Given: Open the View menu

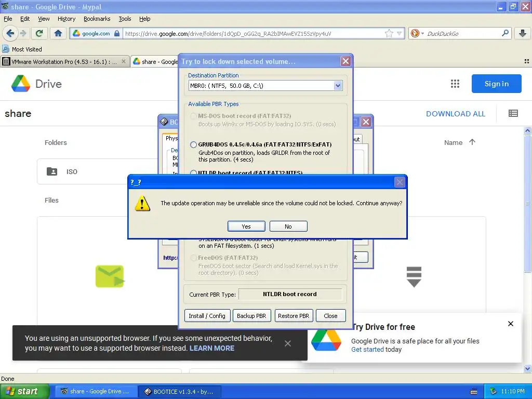Looking at the screenshot, I should 44,19.
